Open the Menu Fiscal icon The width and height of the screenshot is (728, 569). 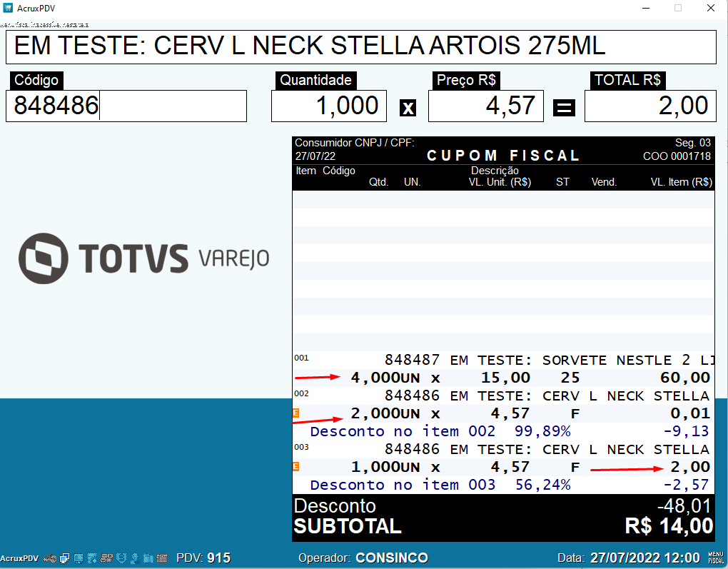[716, 558]
